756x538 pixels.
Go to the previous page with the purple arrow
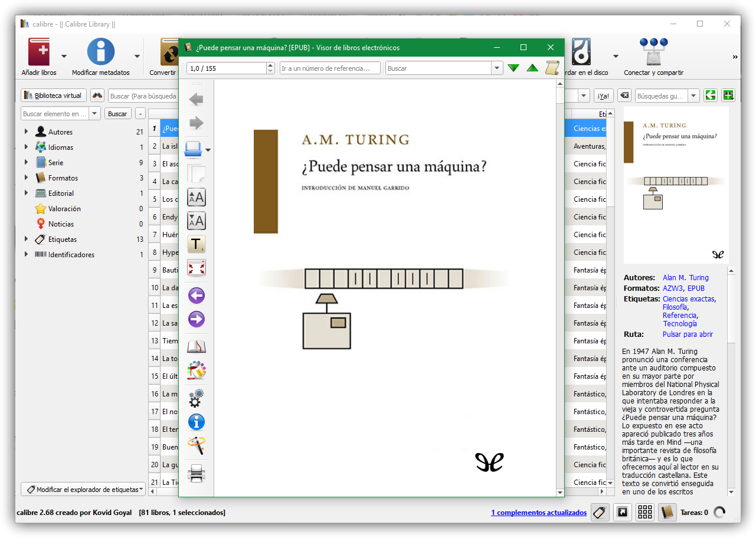coord(196,296)
